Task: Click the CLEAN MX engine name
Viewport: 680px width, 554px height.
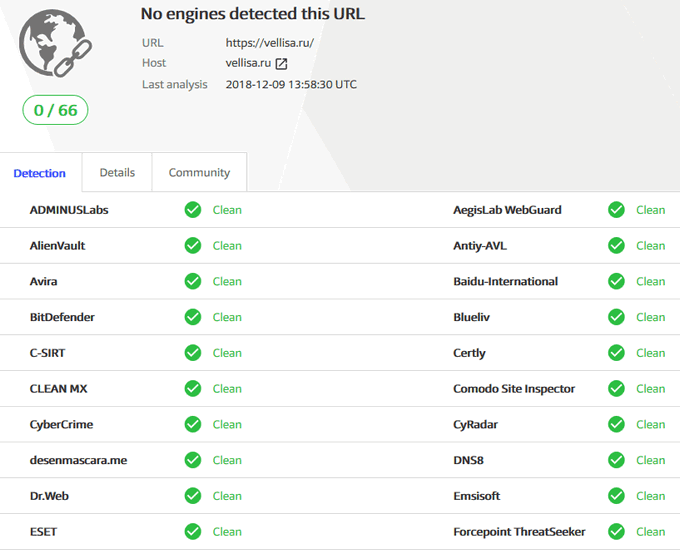Action: (58, 389)
